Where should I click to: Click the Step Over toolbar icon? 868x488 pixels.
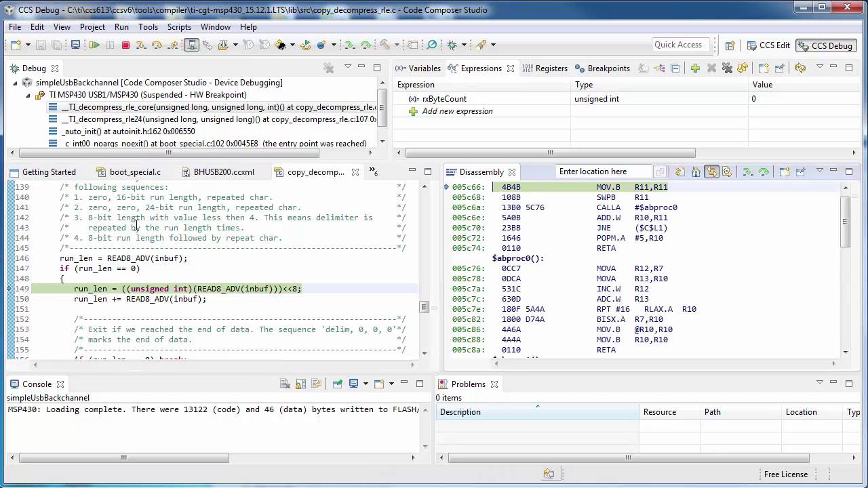157,45
